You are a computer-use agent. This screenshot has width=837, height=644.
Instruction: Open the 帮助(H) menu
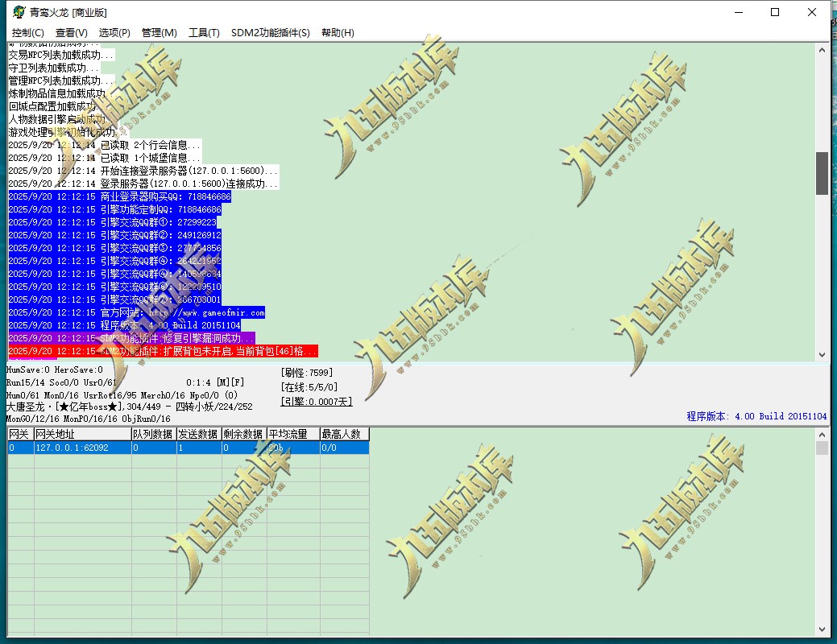coord(338,33)
